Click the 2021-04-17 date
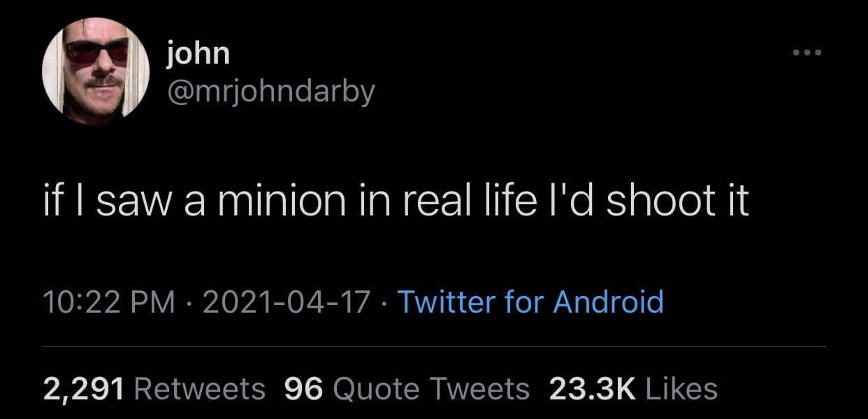Viewport: 868px width, 419px height. 287,303
